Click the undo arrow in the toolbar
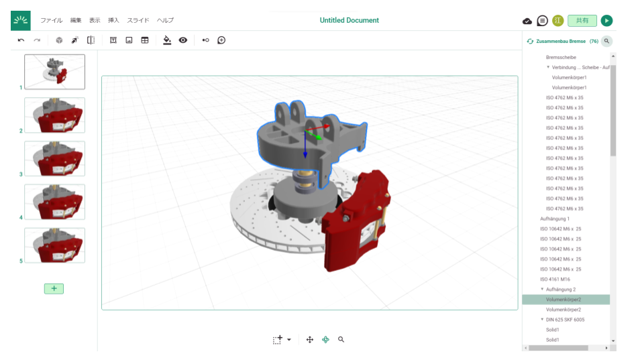 21,40
